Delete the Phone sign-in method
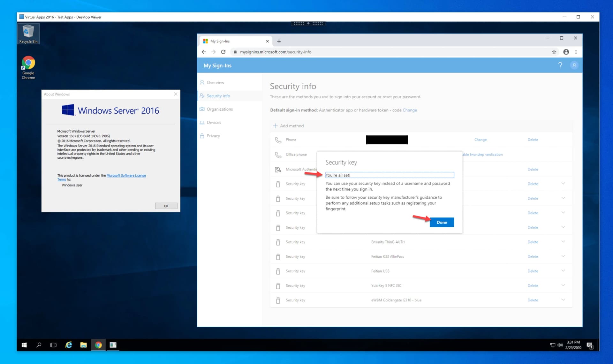613x364 pixels. pos(533,140)
